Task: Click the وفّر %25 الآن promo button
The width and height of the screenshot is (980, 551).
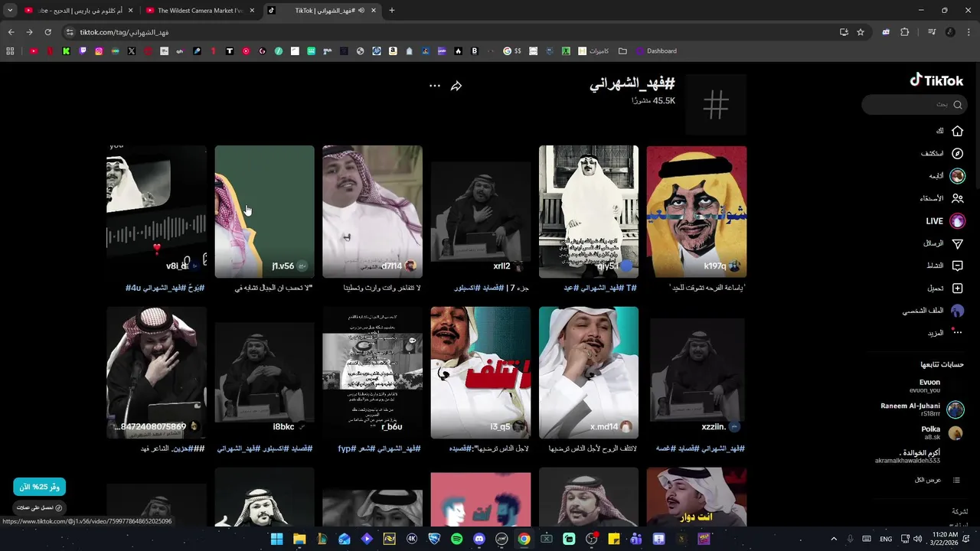Action: (39, 487)
